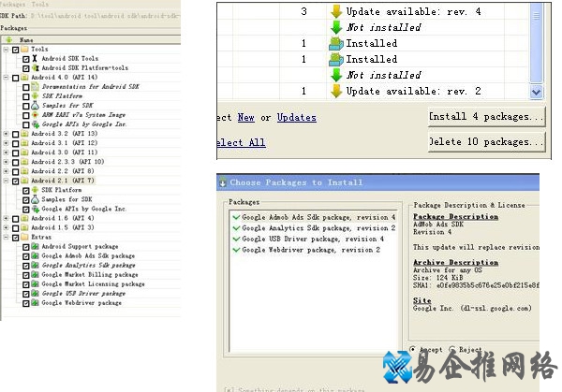The width and height of the screenshot is (562, 392).
Task: Click the first Installed status icon
Action: [x=336, y=43]
